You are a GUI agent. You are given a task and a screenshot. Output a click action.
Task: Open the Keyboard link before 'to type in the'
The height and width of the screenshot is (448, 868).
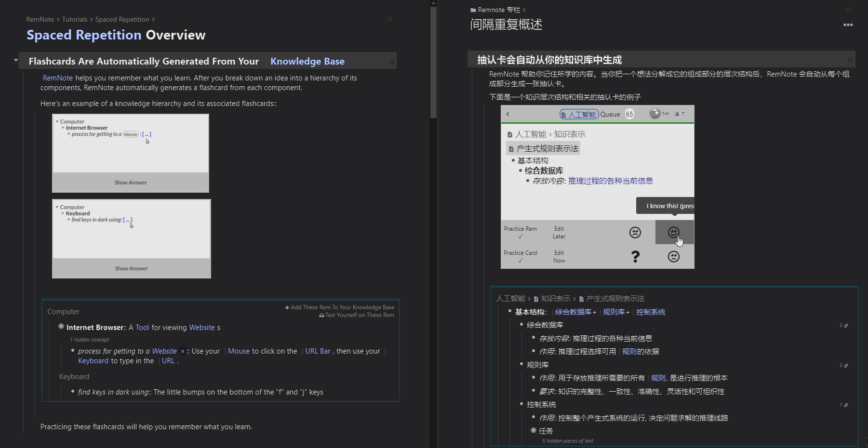click(x=93, y=361)
